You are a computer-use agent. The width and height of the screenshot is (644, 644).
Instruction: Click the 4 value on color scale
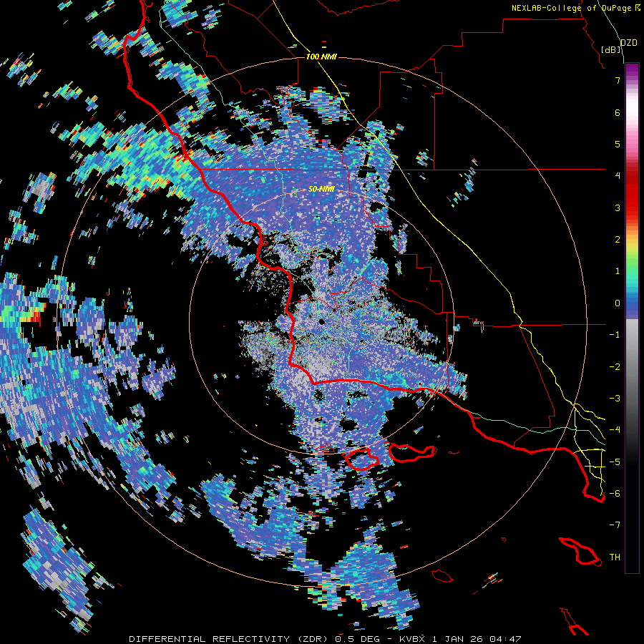[x=618, y=176]
